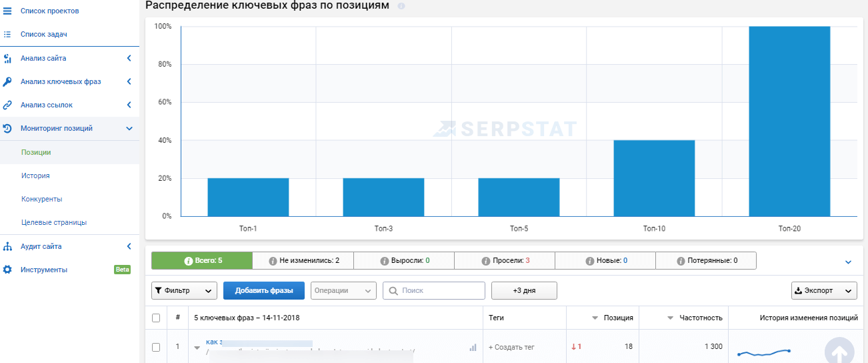
Task: Click the +3 дня button
Action: point(524,291)
